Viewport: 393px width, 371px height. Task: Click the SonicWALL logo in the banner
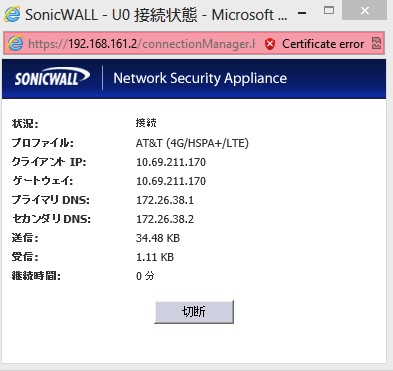pos(52,77)
